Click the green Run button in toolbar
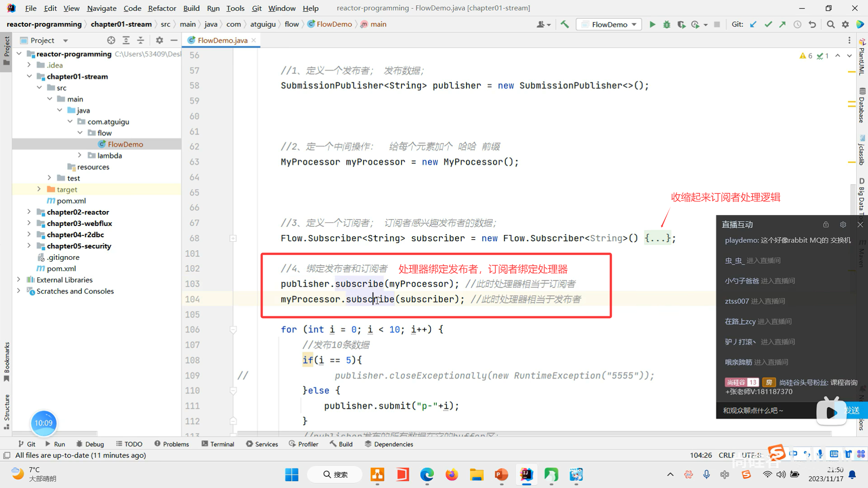868x488 pixels. click(x=652, y=24)
